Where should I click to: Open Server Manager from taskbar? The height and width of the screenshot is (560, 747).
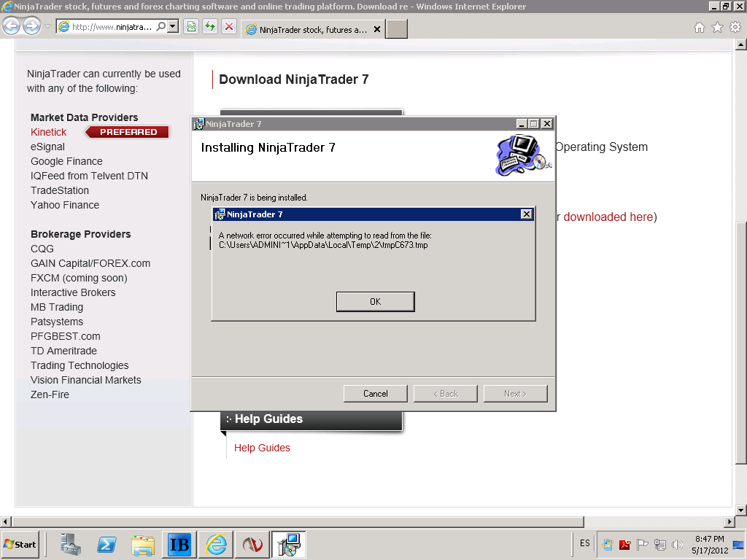pyautogui.click(x=71, y=544)
